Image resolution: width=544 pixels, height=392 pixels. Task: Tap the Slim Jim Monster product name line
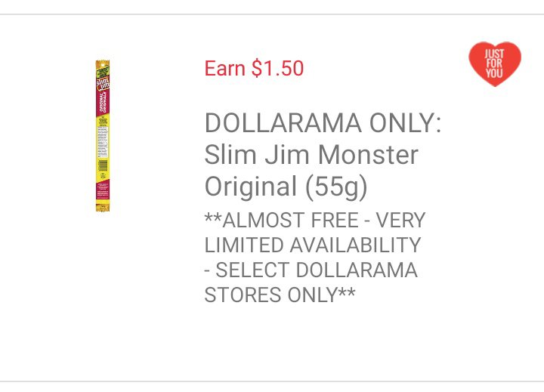pyautogui.click(x=311, y=155)
